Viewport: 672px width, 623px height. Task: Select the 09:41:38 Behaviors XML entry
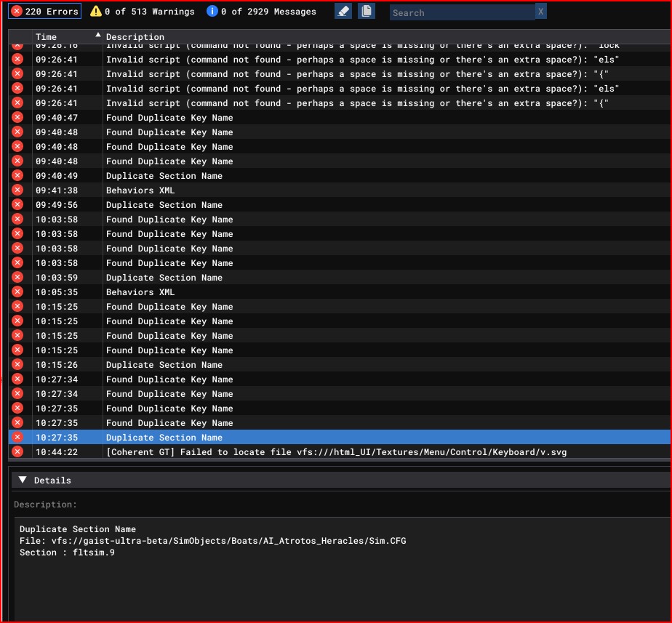click(140, 190)
